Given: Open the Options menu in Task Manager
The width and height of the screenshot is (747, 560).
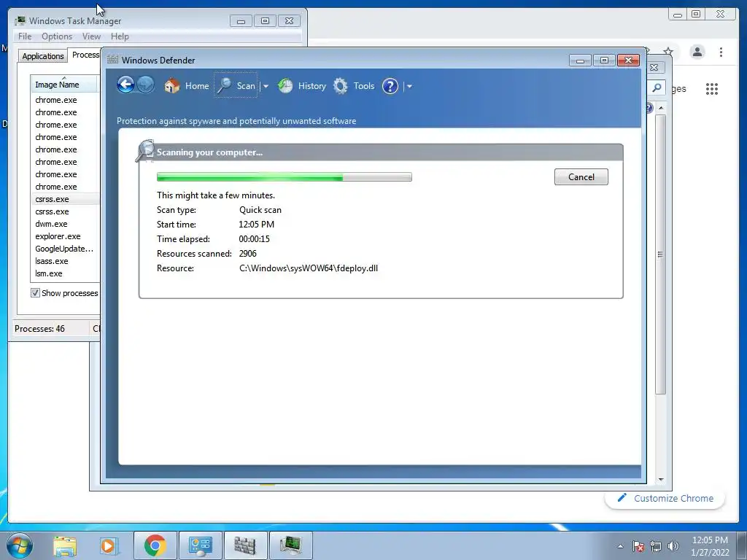Looking at the screenshot, I should [57, 36].
